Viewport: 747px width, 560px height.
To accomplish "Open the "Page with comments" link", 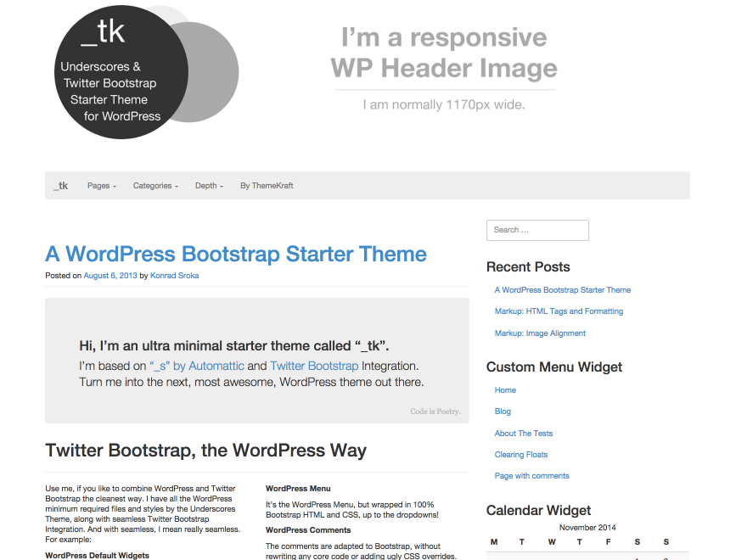I will pos(532,475).
